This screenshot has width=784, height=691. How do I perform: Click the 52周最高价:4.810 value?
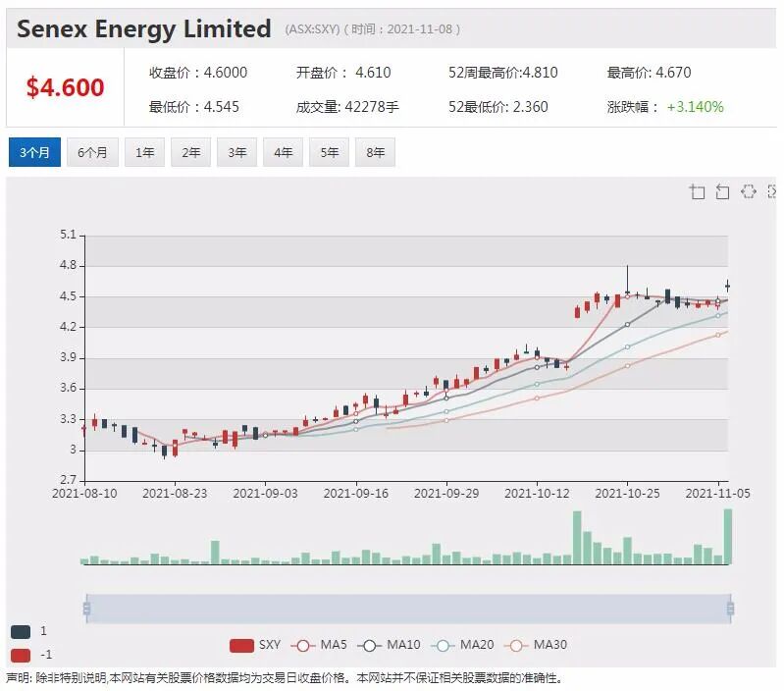502,73
